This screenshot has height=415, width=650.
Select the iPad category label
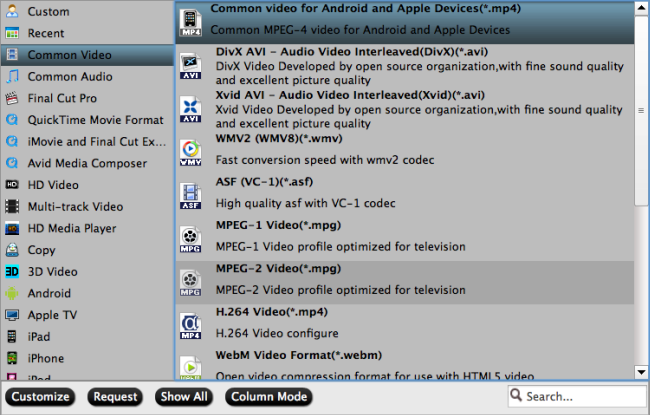click(x=39, y=337)
